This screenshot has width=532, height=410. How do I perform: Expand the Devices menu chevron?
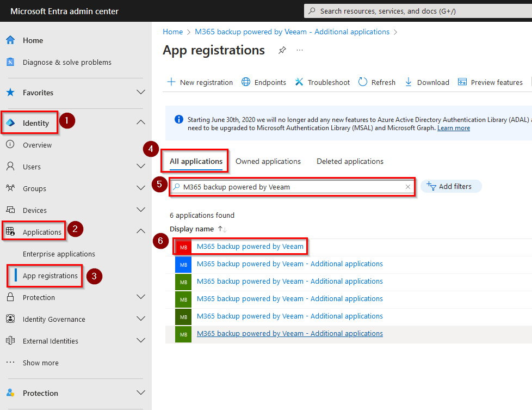[x=141, y=210]
